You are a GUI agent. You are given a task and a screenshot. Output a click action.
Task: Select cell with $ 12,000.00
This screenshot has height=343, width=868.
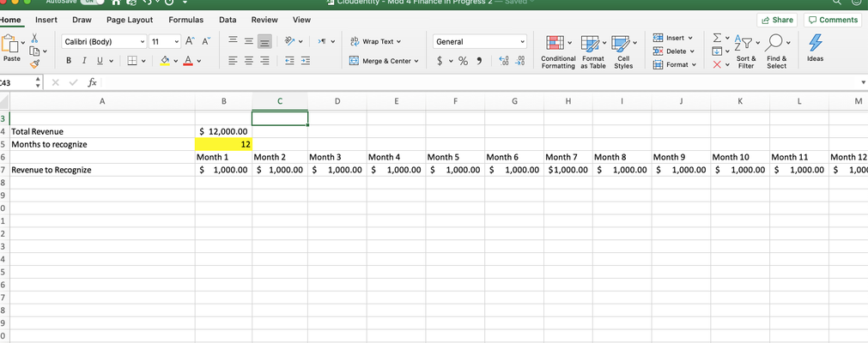point(223,132)
